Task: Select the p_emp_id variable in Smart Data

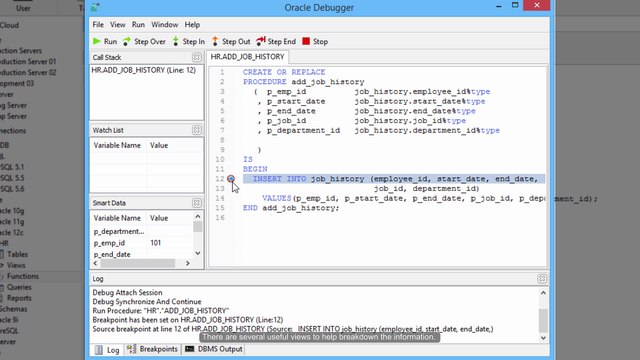Action: point(109,243)
